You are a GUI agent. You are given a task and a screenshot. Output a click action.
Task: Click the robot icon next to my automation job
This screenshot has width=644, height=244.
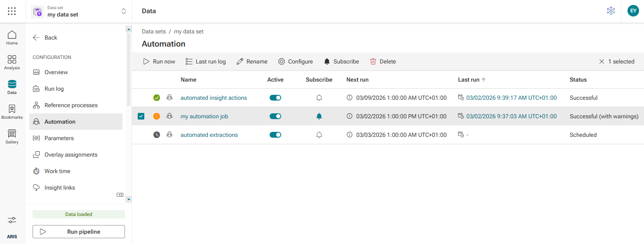169,116
